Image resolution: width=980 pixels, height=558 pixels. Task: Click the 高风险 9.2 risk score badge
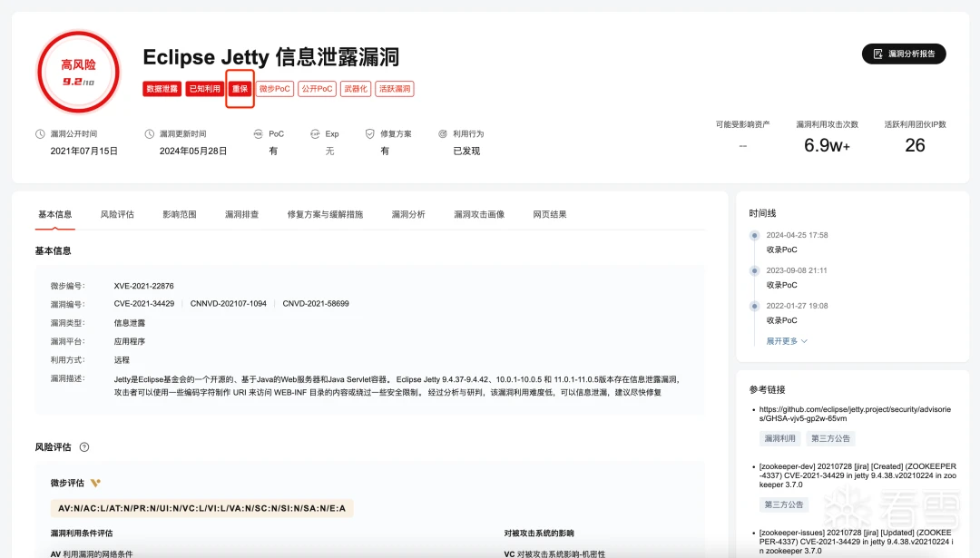pyautogui.click(x=78, y=73)
